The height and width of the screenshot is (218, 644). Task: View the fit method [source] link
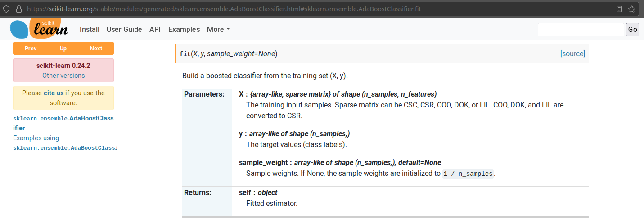572,53
